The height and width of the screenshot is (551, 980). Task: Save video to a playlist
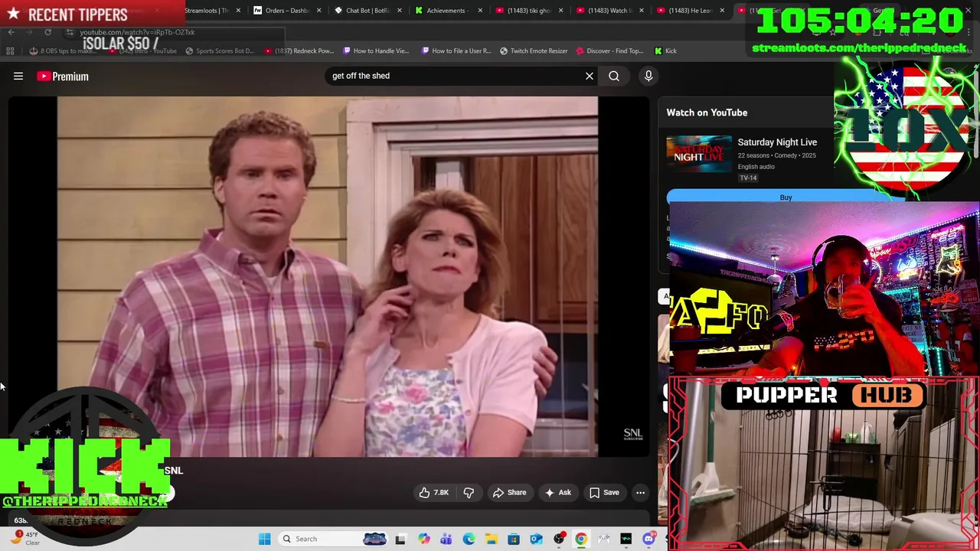(x=604, y=493)
